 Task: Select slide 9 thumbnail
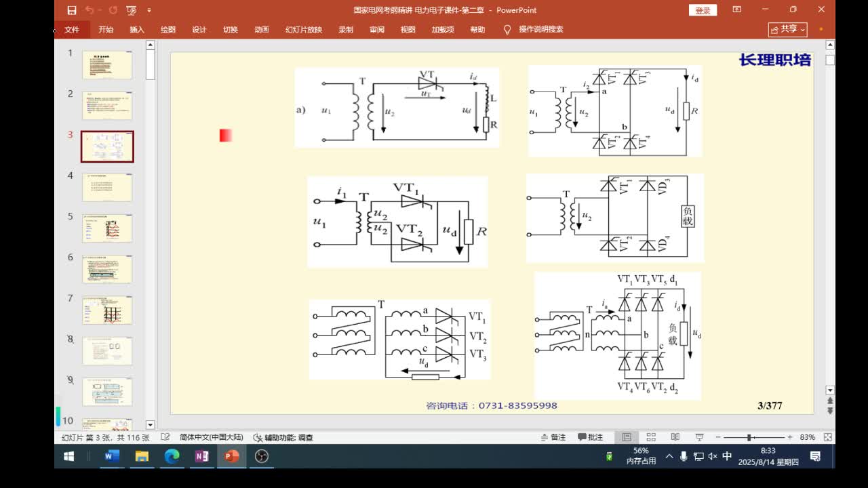107,392
